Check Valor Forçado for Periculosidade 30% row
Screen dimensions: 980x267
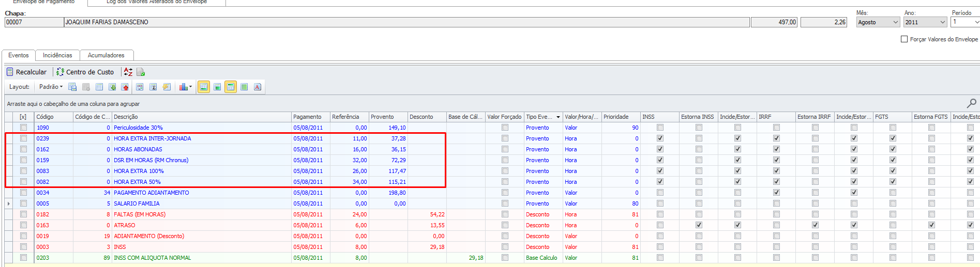505,128
